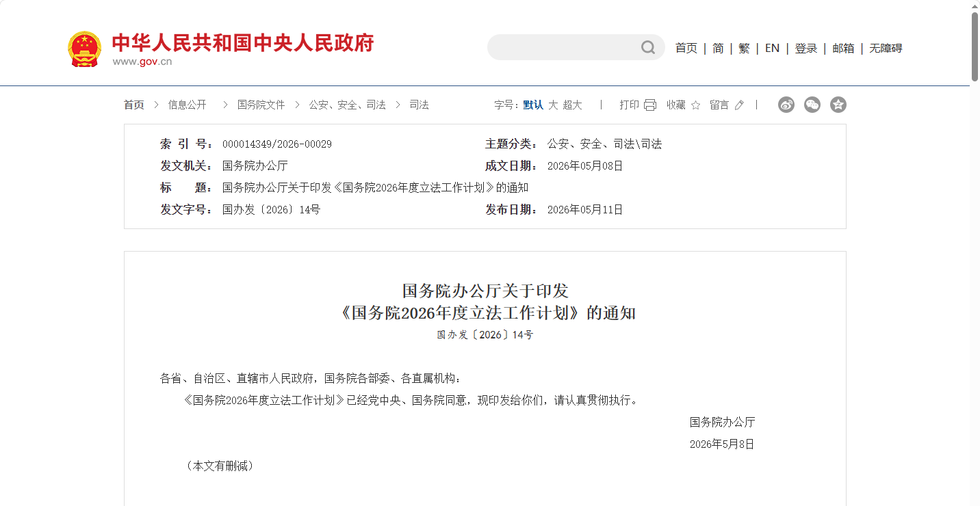Viewport: 980px width, 506px height.
Task: Click 主题分类 value 公安、安全、司法\司法
Action: 604,144
